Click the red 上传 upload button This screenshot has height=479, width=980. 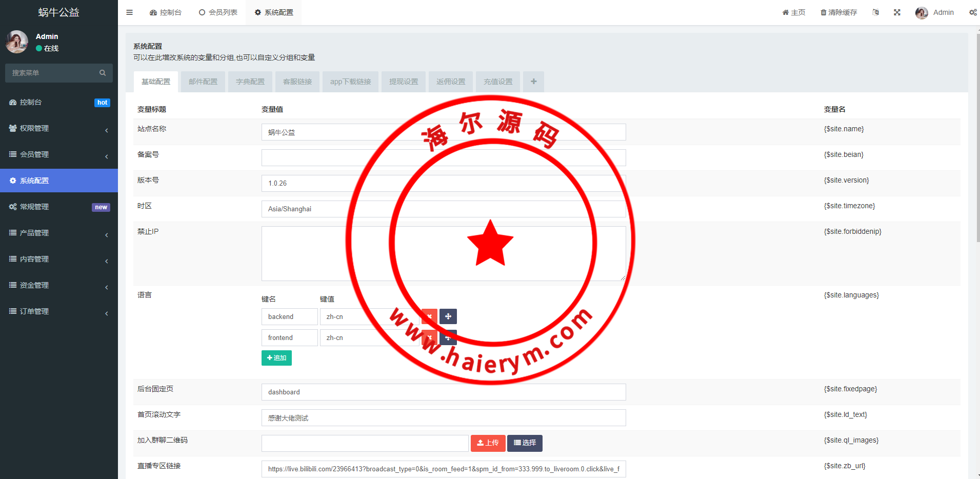click(488, 443)
